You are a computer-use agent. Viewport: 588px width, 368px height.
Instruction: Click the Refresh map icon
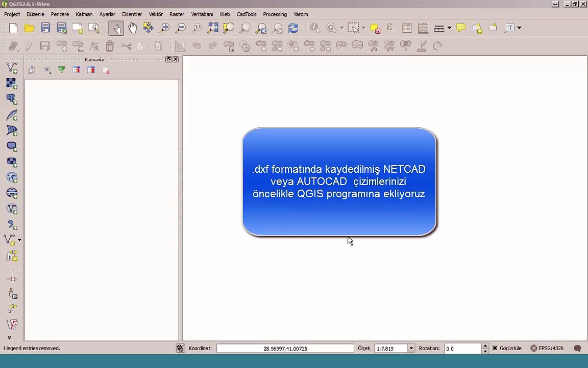tap(293, 28)
